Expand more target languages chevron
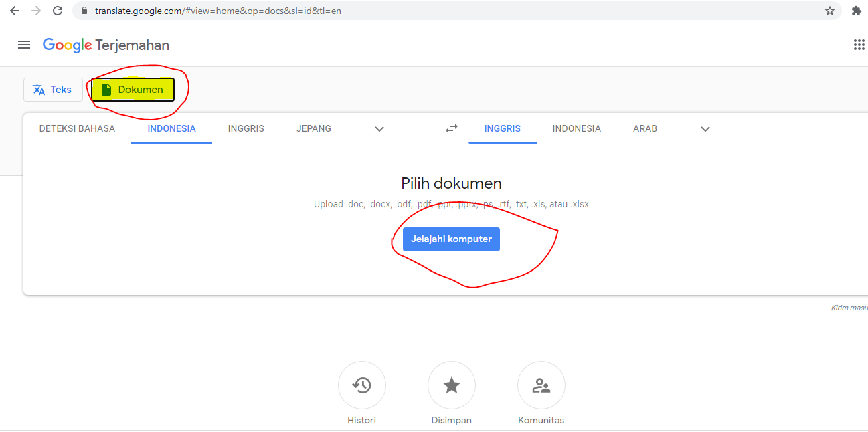The height and width of the screenshot is (432, 868). 705,129
